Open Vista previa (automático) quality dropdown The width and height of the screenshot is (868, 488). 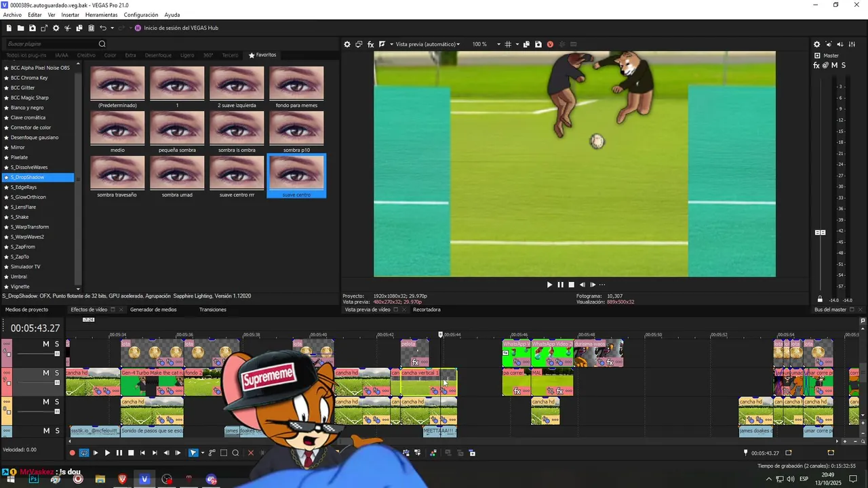428,44
